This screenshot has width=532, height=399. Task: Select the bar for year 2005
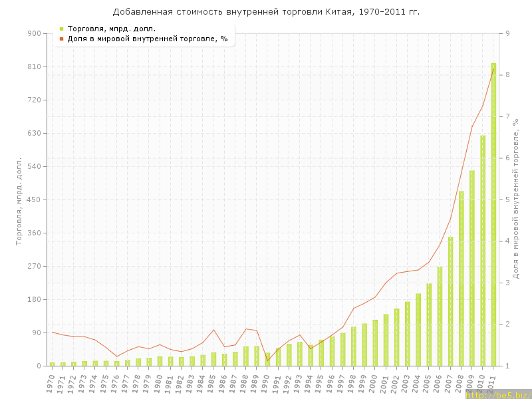point(429,326)
